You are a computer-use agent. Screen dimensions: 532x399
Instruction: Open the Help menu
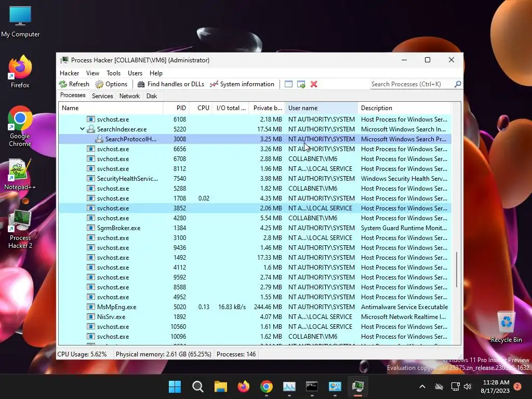[x=156, y=73]
